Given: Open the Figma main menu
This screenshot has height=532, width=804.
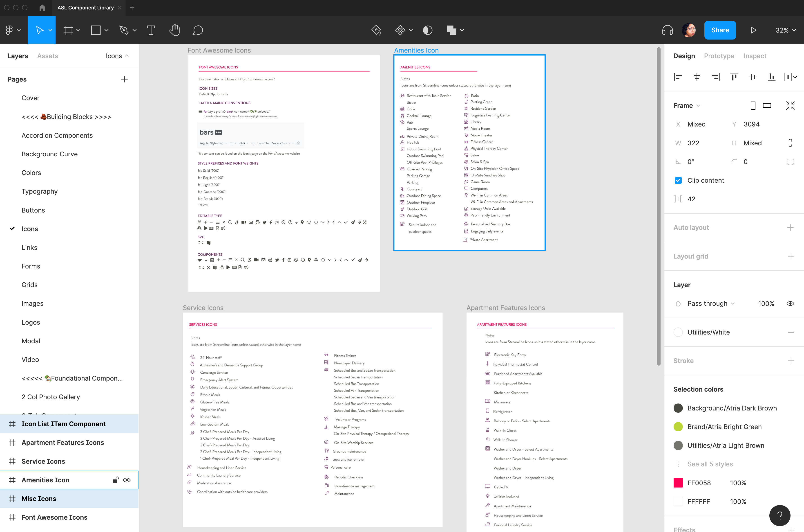Looking at the screenshot, I should click(x=13, y=30).
